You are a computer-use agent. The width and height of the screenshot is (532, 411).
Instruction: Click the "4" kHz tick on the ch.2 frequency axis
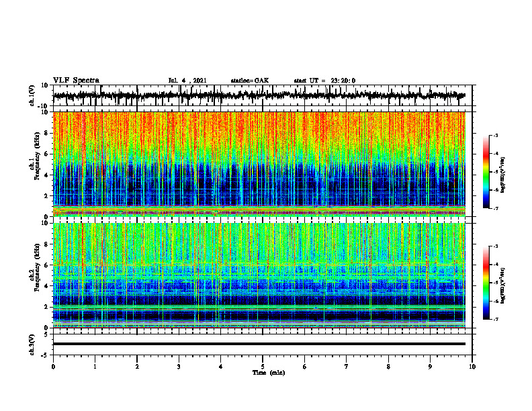46,286
